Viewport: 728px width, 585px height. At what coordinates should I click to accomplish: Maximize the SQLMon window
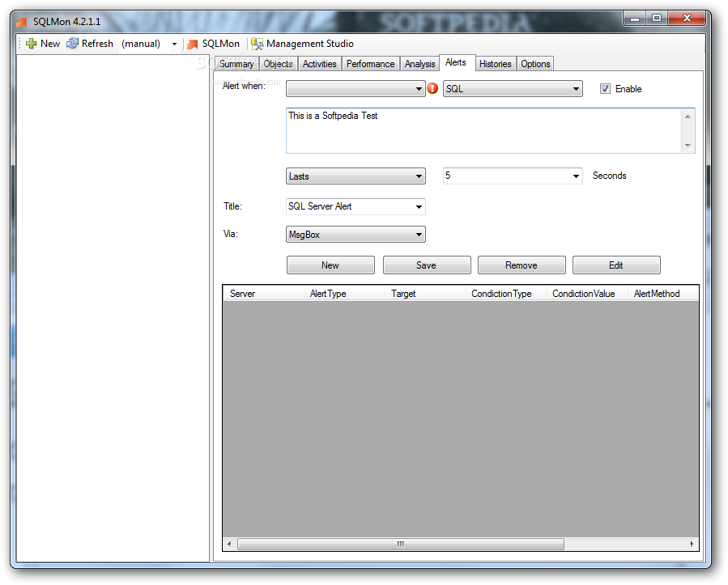tap(657, 19)
